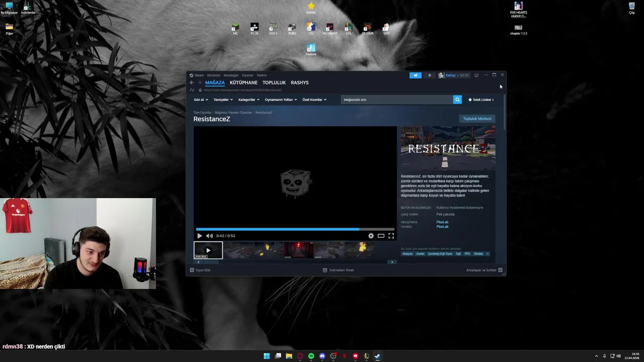The image size is (644, 362).
Task: Focus the Mağazada ara search field
Action: [397, 100]
